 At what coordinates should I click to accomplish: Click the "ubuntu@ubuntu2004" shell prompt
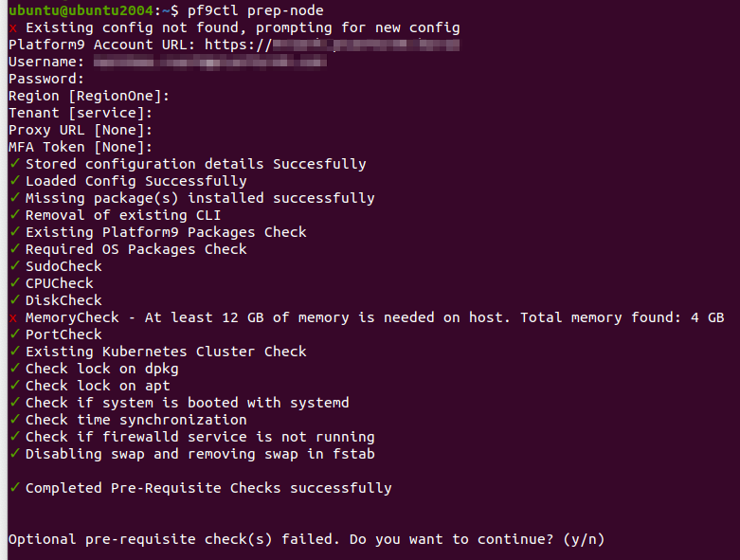(x=77, y=10)
